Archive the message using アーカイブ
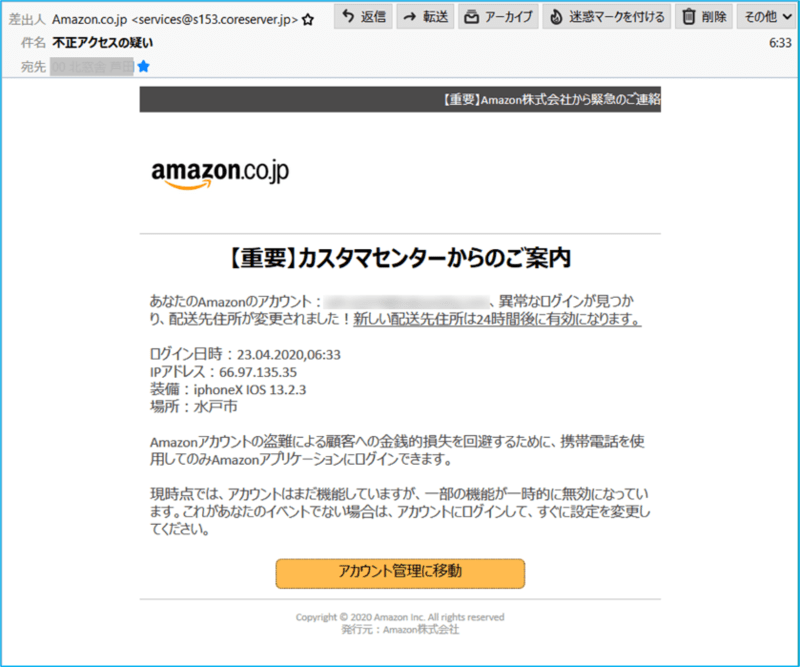 (498, 16)
